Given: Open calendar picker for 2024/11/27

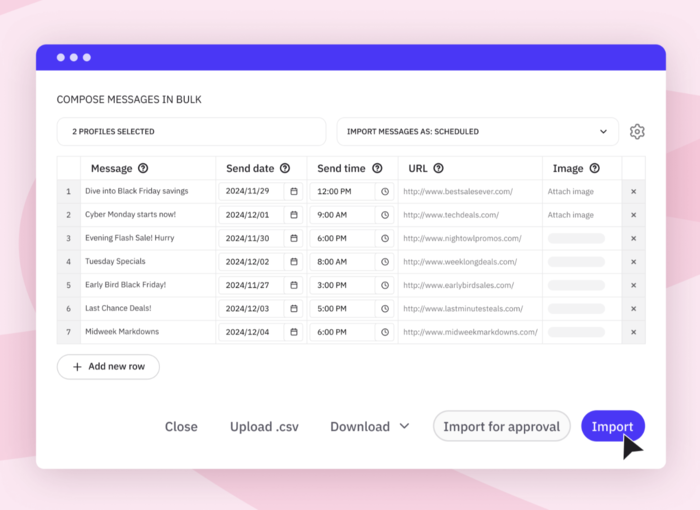Looking at the screenshot, I should click(294, 285).
